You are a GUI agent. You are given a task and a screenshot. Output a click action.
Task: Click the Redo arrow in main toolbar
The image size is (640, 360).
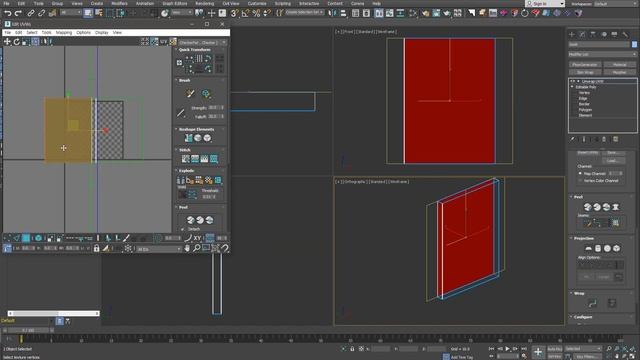(18, 13)
